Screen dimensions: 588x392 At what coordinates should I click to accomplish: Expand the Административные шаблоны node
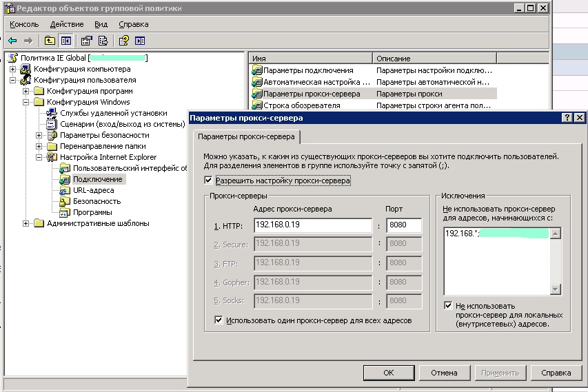(x=26, y=223)
